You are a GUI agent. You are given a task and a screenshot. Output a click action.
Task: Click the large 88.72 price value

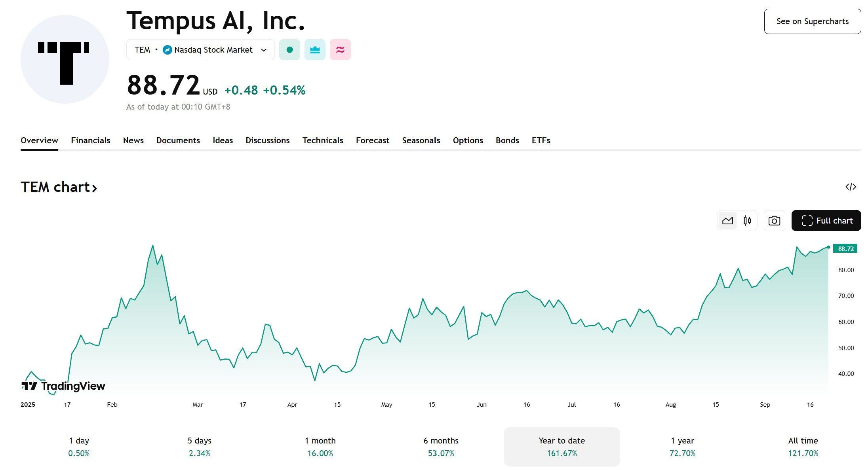(x=164, y=85)
